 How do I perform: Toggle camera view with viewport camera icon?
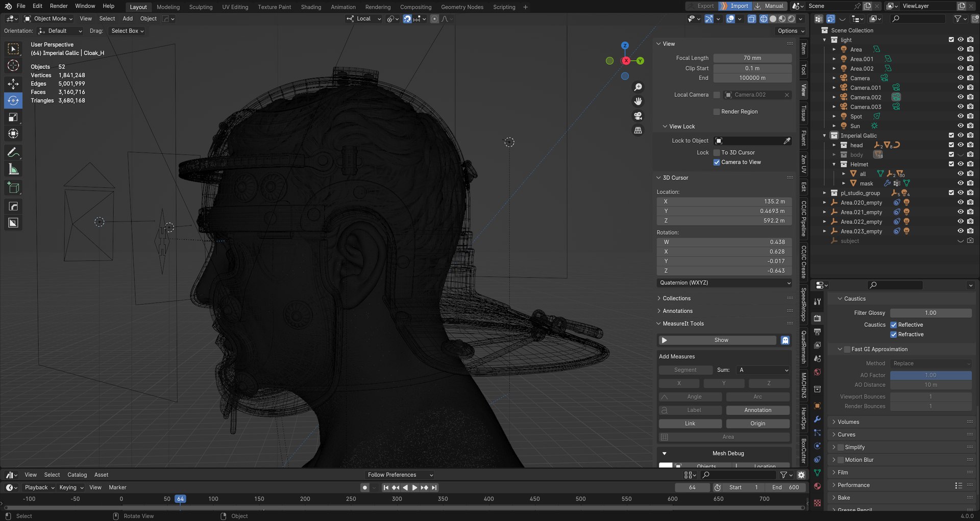tap(638, 116)
